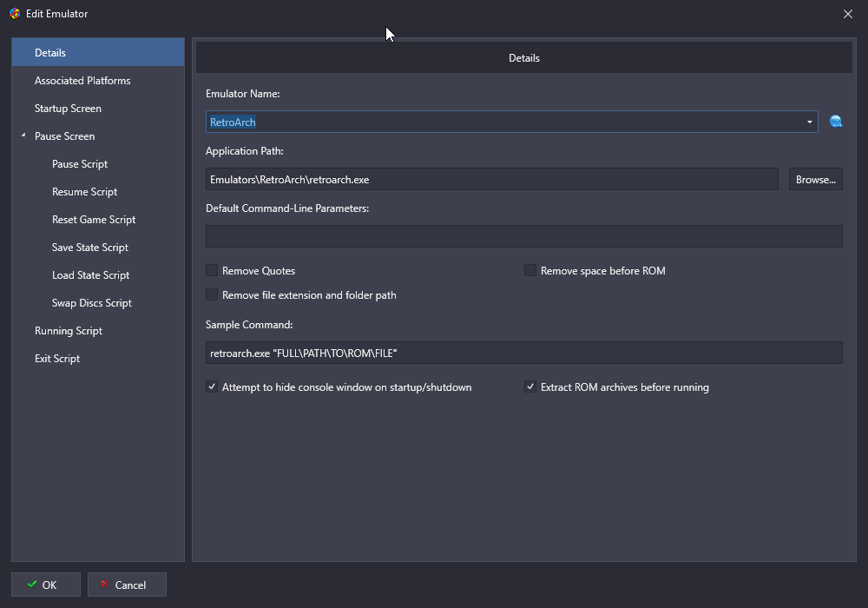Click the Application Path input field
Viewport: 868px width, 608px height.
click(492, 180)
